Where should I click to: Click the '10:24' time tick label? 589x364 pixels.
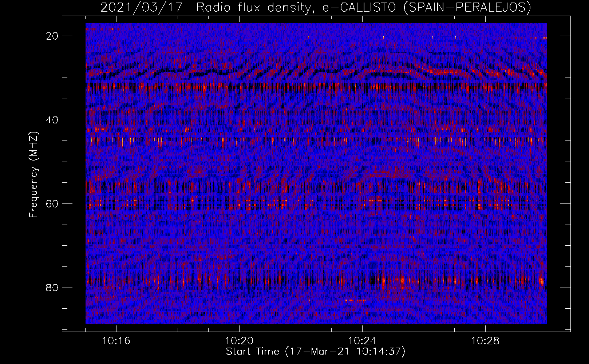362,341
